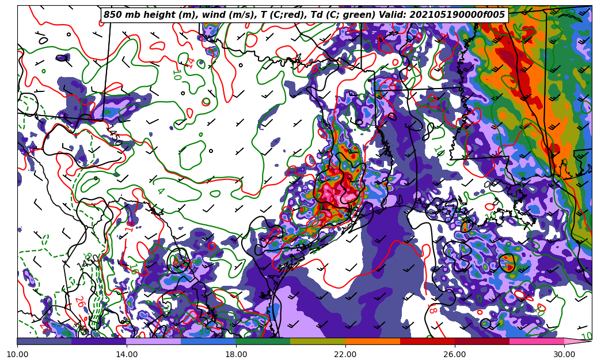Click the 30.00 colorbar tick label

click(x=564, y=355)
